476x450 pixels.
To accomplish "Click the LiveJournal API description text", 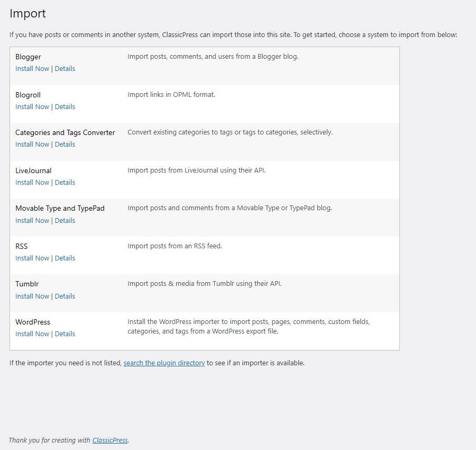I will pos(196,170).
